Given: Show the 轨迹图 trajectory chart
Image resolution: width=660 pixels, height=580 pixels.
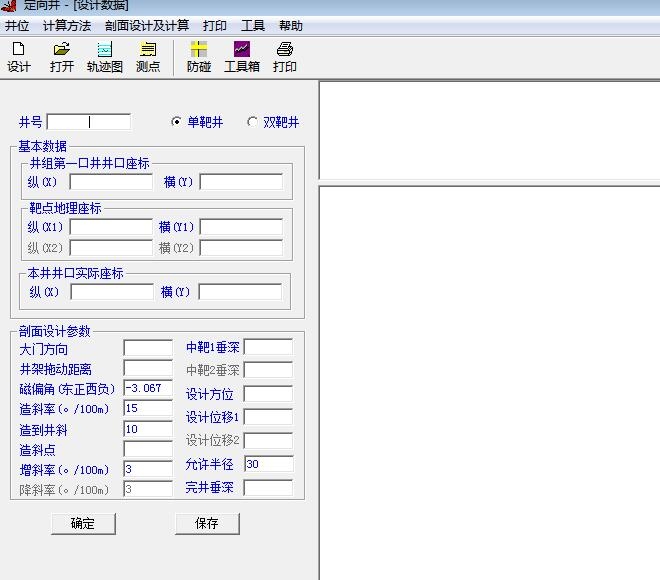Looking at the screenshot, I should coord(104,57).
